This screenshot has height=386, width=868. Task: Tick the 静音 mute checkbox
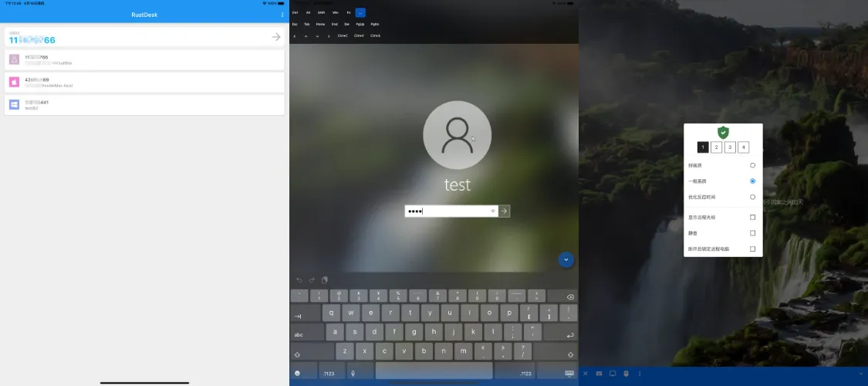(752, 233)
